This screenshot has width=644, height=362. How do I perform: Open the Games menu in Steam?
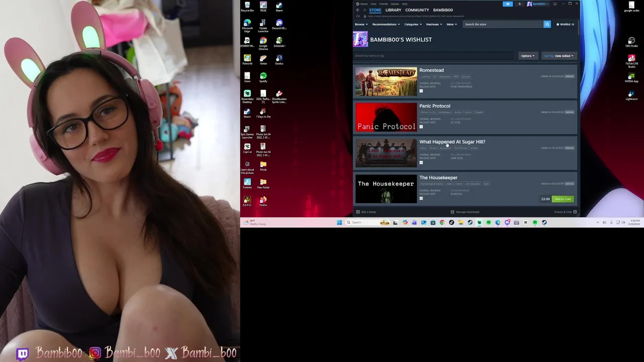click(395, 4)
